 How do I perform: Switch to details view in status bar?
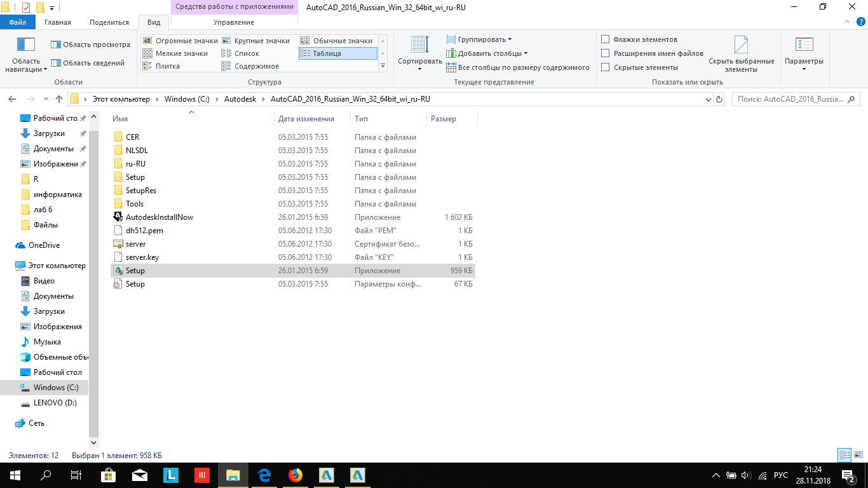click(x=843, y=456)
